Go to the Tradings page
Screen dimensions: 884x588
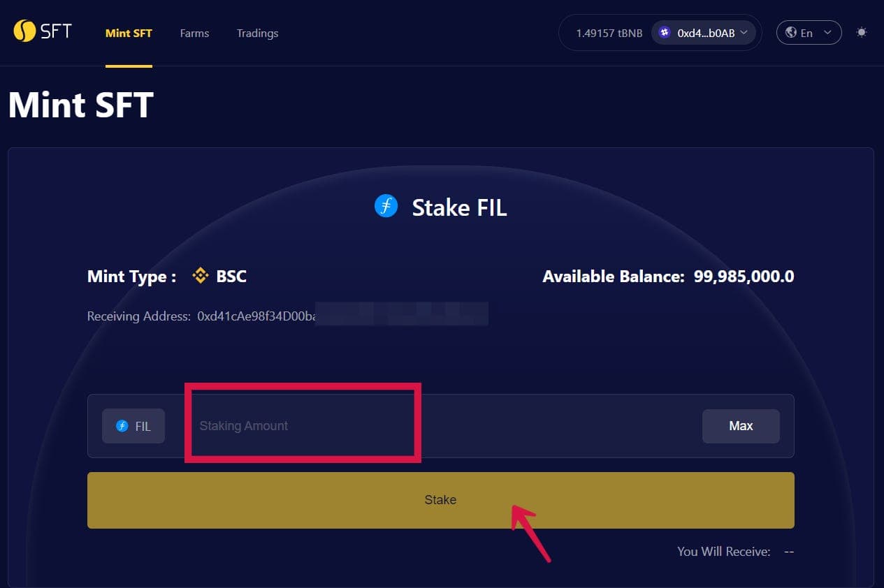click(x=257, y=33)
